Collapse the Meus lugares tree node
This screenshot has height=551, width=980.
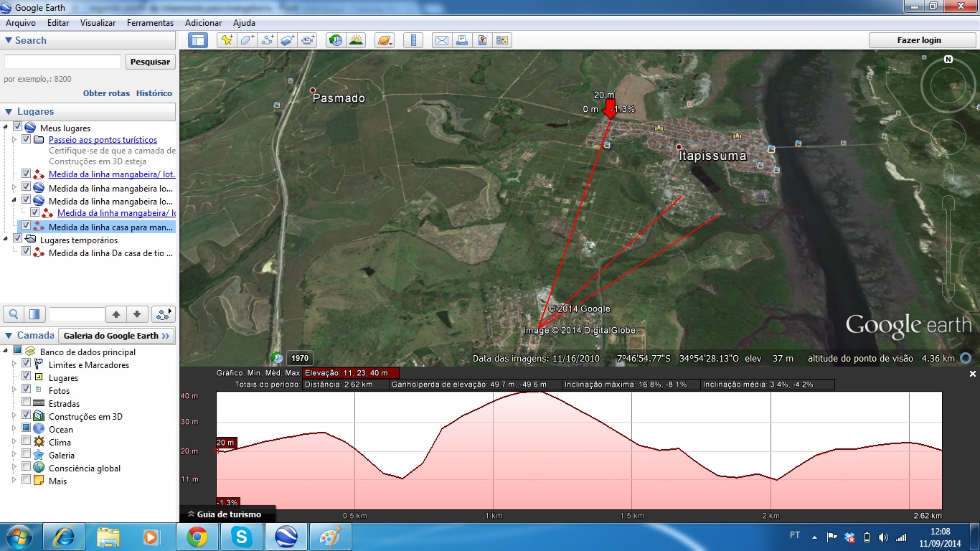click(x=6, y=127)
